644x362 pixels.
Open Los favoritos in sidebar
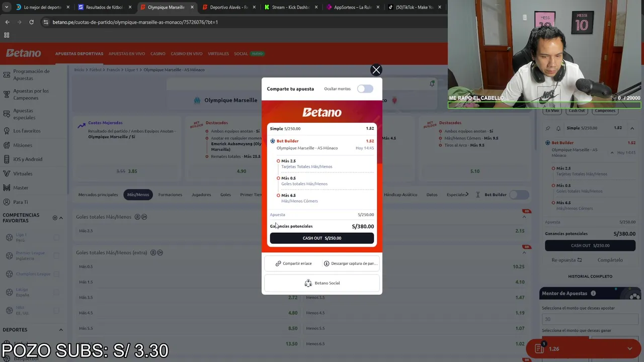tap(27, 131)
